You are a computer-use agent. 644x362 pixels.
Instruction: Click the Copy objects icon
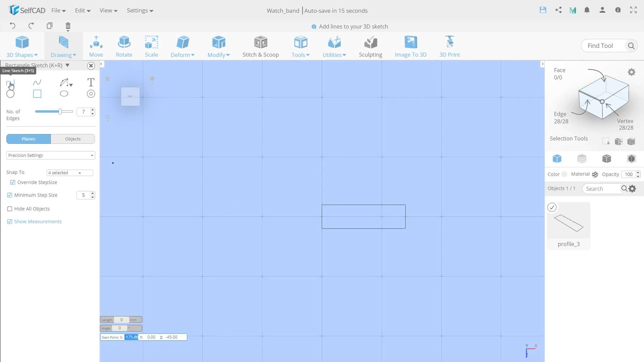50,25
